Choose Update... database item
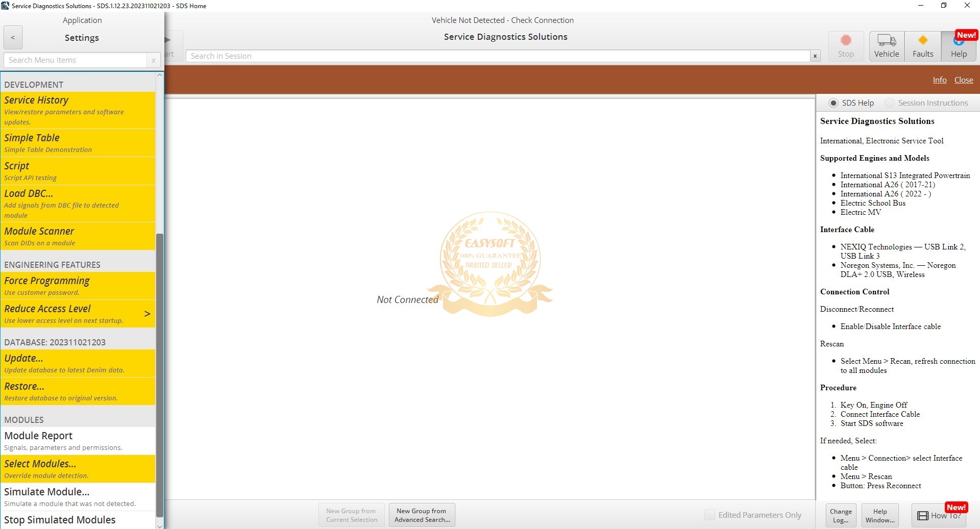980x529 pixels. tap(78, 363)
